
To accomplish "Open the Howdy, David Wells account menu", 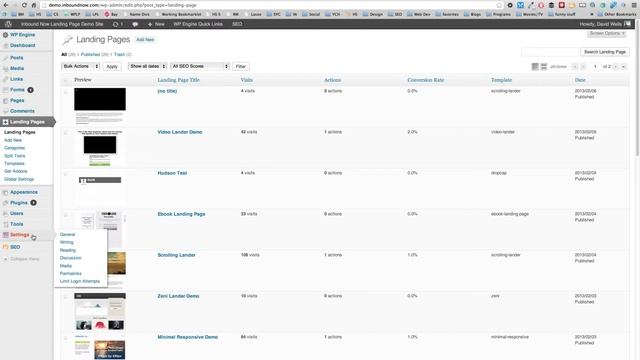I will tap(605, 24).
